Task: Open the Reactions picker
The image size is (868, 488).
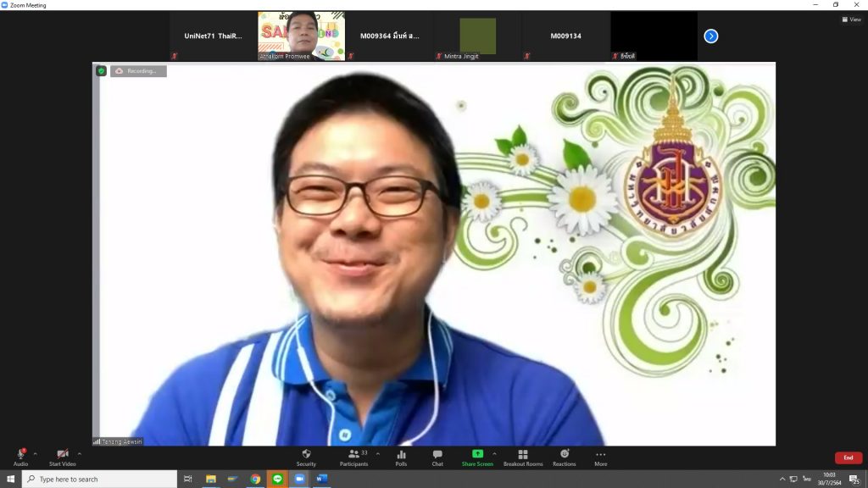Action: 565,457
